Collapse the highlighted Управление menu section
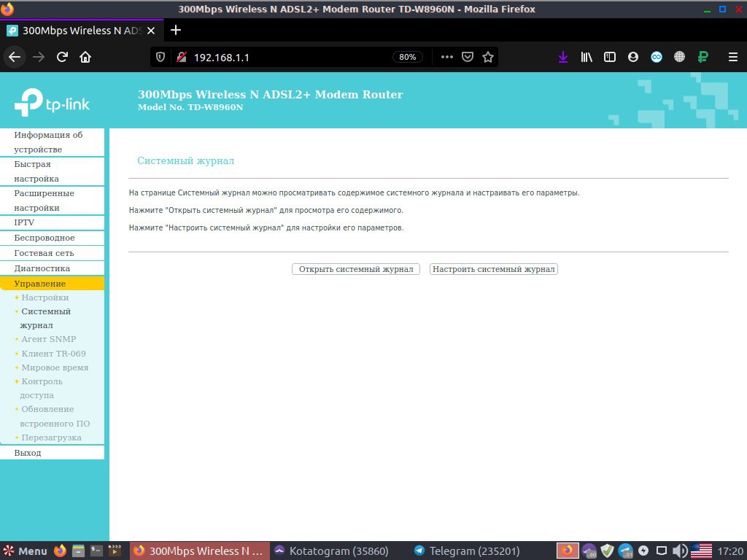This screenshot has width=747, height=560. click(x=52, y=284)
